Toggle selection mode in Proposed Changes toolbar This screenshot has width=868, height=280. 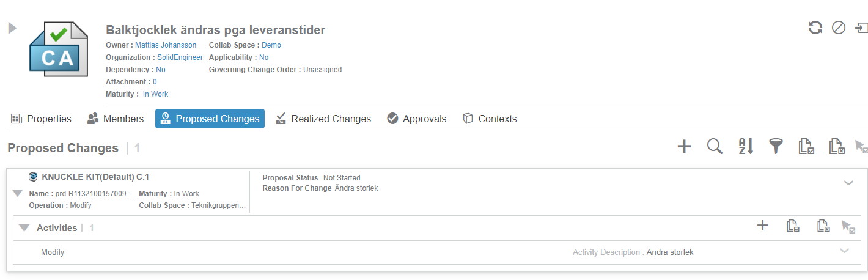click(861, 147)
